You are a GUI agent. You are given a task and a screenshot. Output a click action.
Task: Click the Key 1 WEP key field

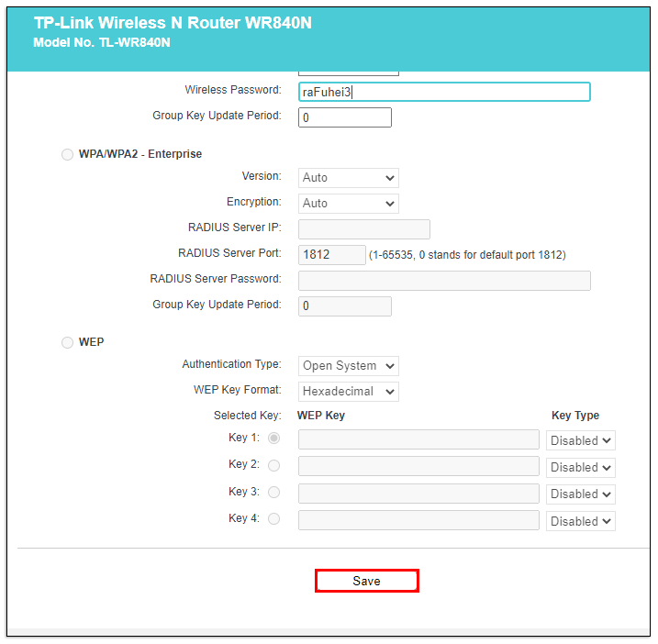[x=418, y=439]
